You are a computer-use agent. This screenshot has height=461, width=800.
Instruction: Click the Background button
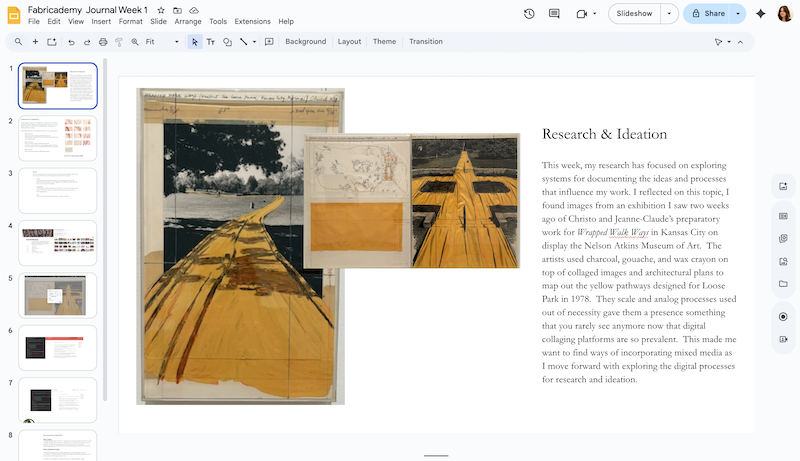tap(305, 42)
